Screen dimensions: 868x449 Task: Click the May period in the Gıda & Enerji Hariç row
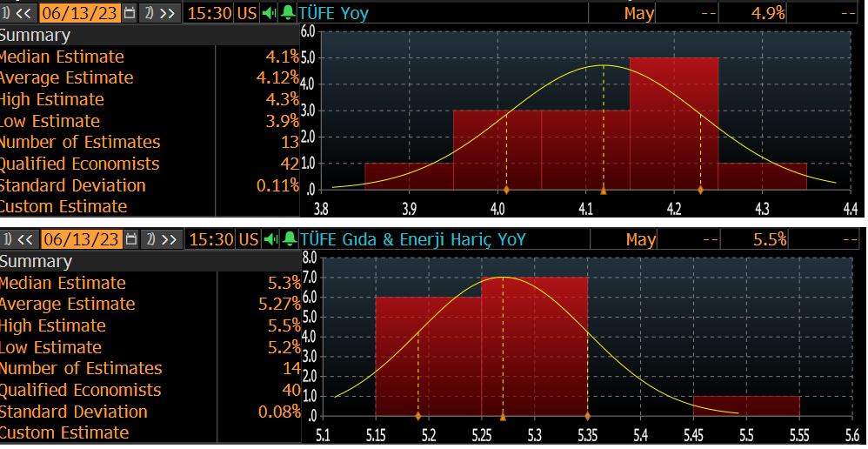coord(640,239)
